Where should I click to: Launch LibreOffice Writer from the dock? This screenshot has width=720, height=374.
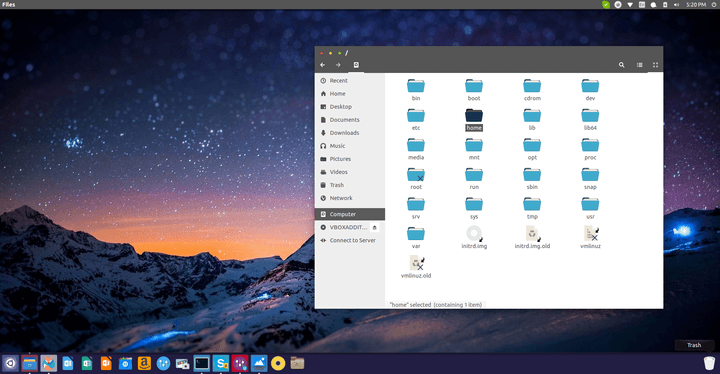[68, 363]
